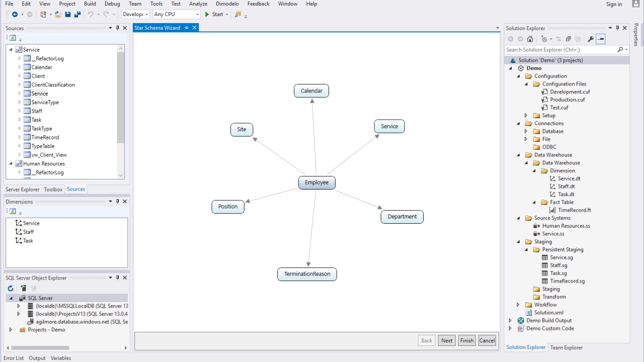The image size is (644, 362).
Task: Click the Sign in link
Action: [614, 4]
